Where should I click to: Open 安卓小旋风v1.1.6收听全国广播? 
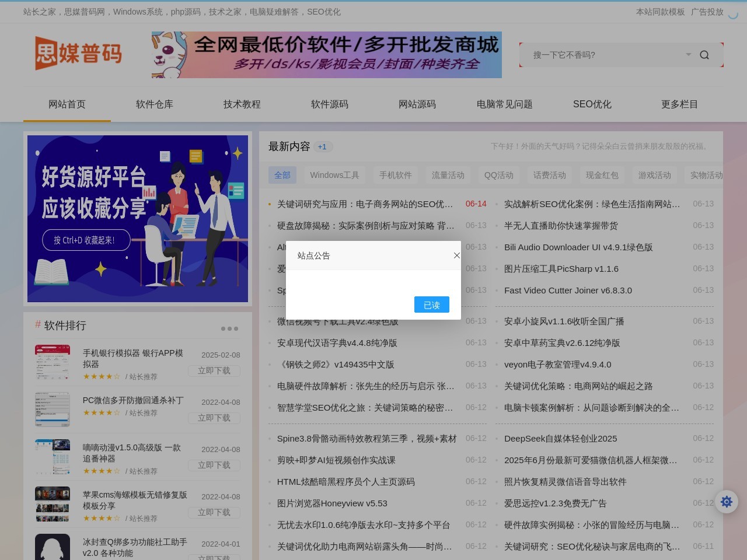(x=564, y=321)
